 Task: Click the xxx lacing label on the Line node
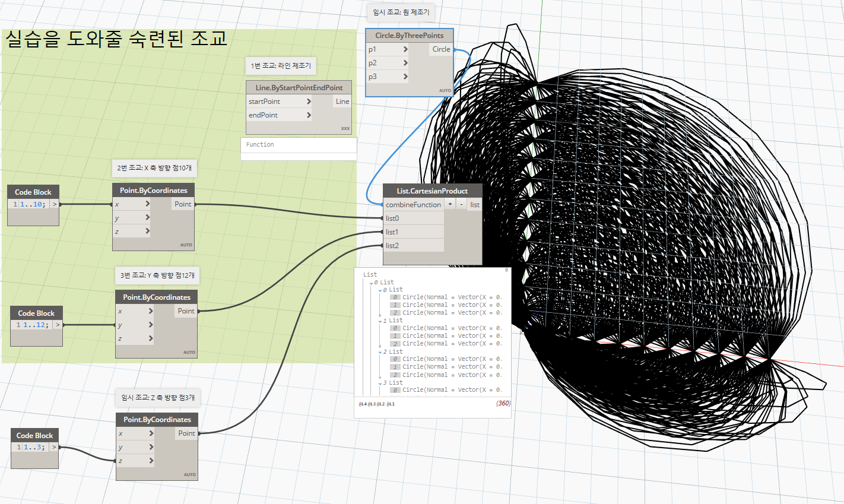345,128
